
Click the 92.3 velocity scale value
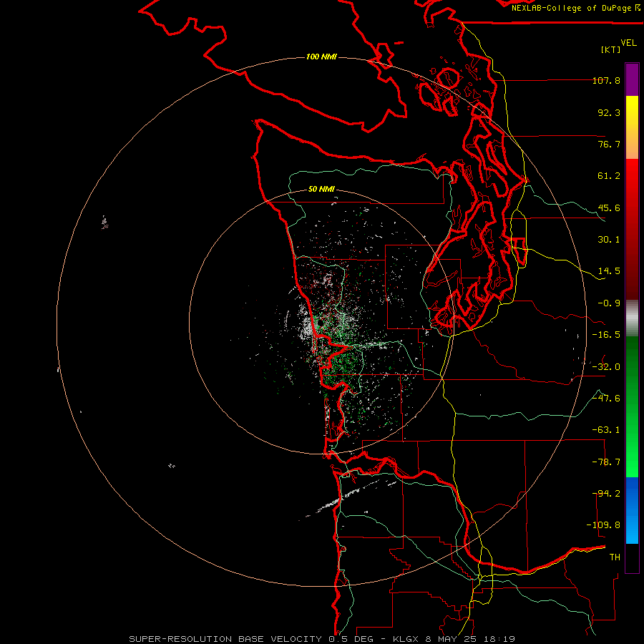(x=609, y=112)
